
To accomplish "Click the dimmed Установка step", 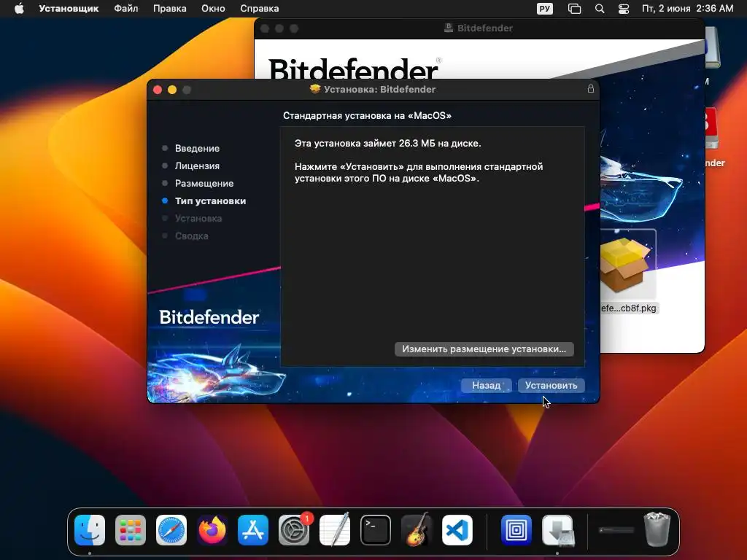I will pos(198,219).
